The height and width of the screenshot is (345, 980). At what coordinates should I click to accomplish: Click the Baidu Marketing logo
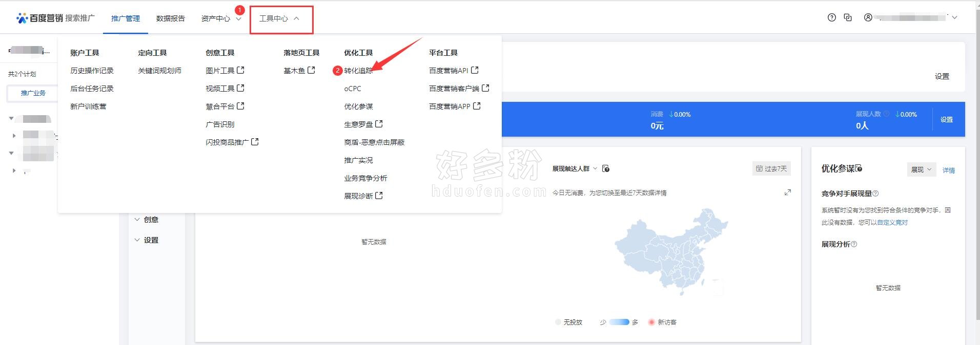pyautogui.click(x=55, y=18)
